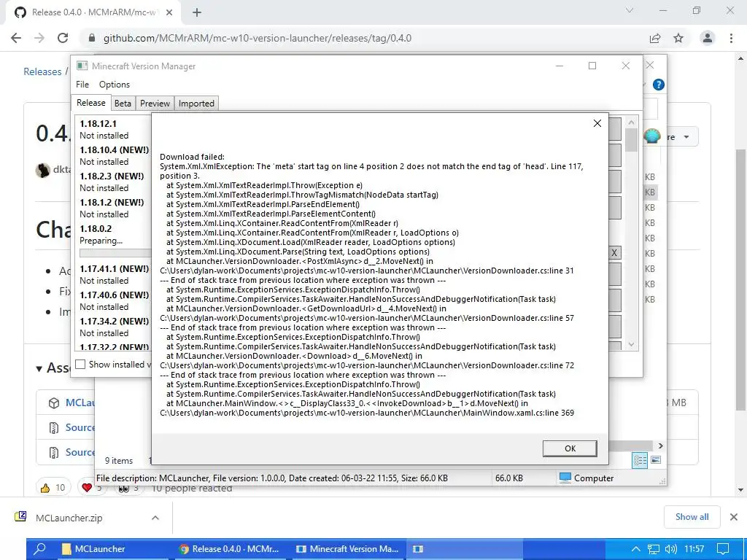The height and width of the screenshot is (560, 747).
Task: Click the heart reaction button
Action: tap(91, 487)
